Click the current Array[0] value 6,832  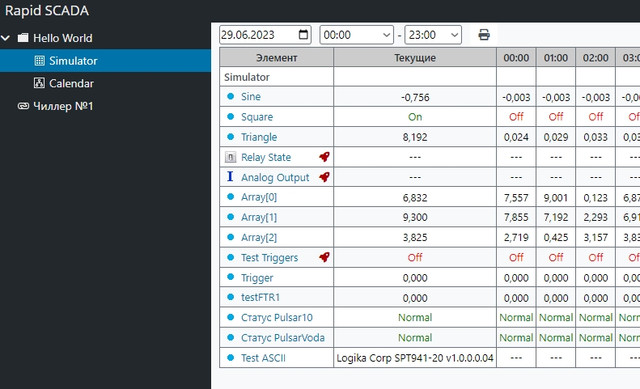415,198
